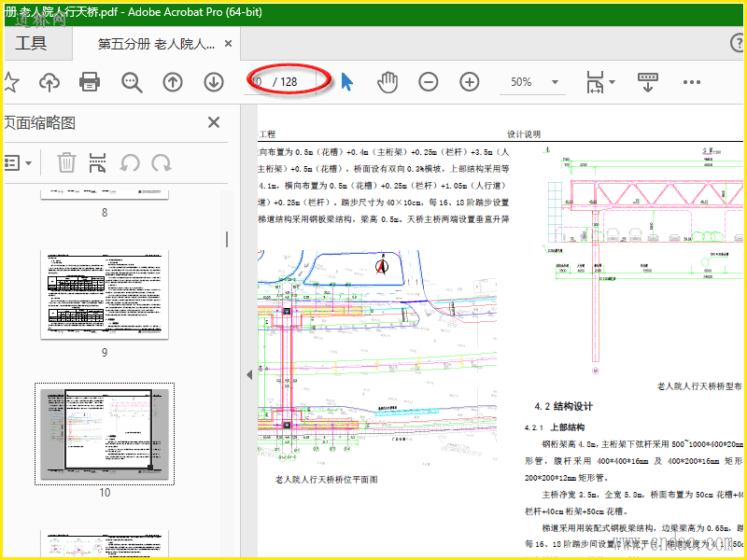Rotate page counterclockwise
Image resolution: width=747 pixels, height=560 pixels.
coord(130,163)
